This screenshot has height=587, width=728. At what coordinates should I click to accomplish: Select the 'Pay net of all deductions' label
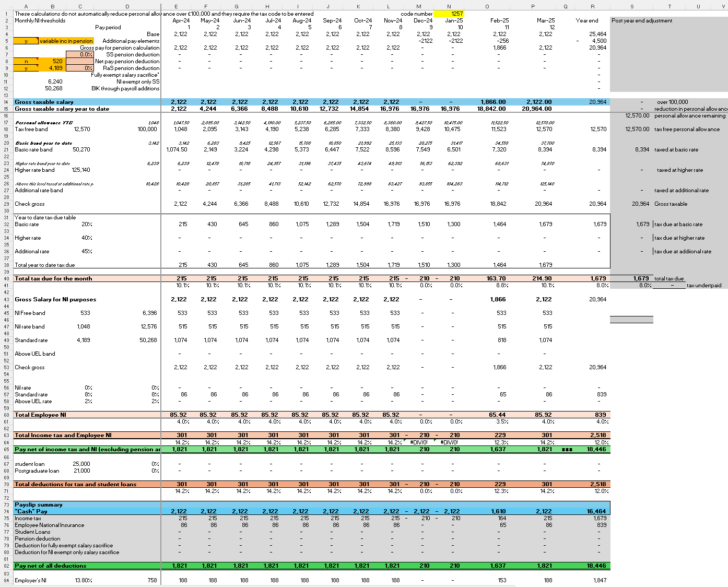51,566
